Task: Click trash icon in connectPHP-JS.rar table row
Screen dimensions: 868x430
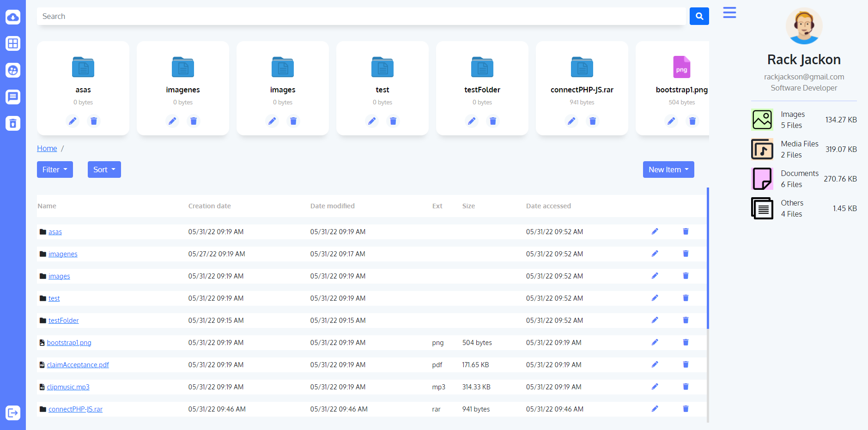Action: pyautogui.click(x=686, y=409)
